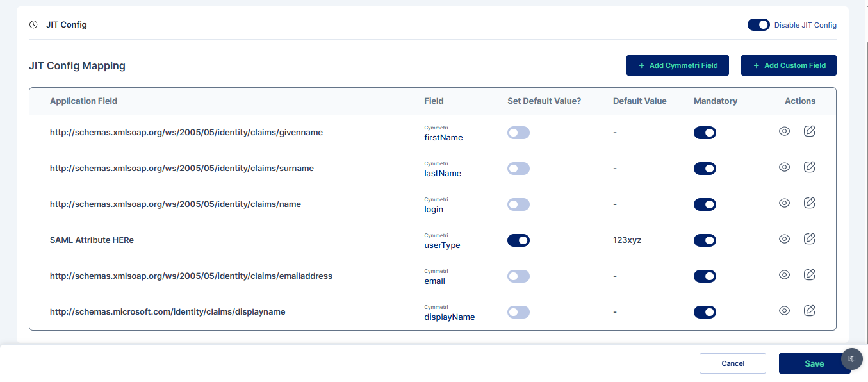Enable default value for firstName
This screenshot has height=382, width=868.
(518, 133)
